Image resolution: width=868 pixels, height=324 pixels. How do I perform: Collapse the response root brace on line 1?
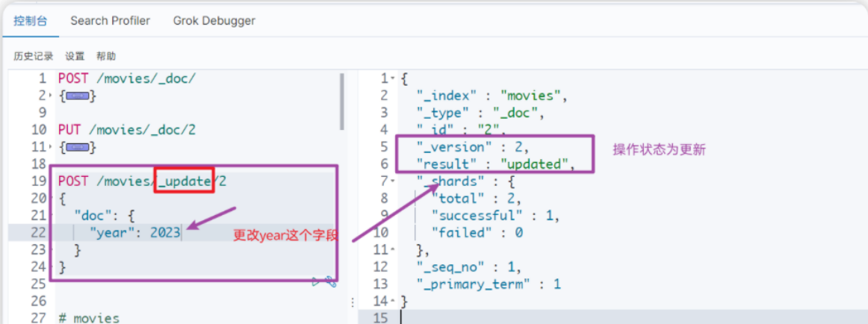click(392, 79)
